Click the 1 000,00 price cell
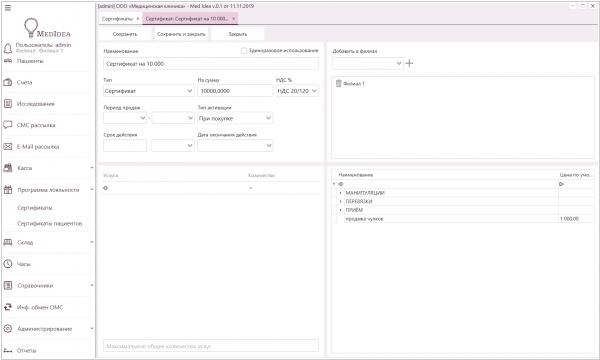600x360 pixels. tap(576, 219)
